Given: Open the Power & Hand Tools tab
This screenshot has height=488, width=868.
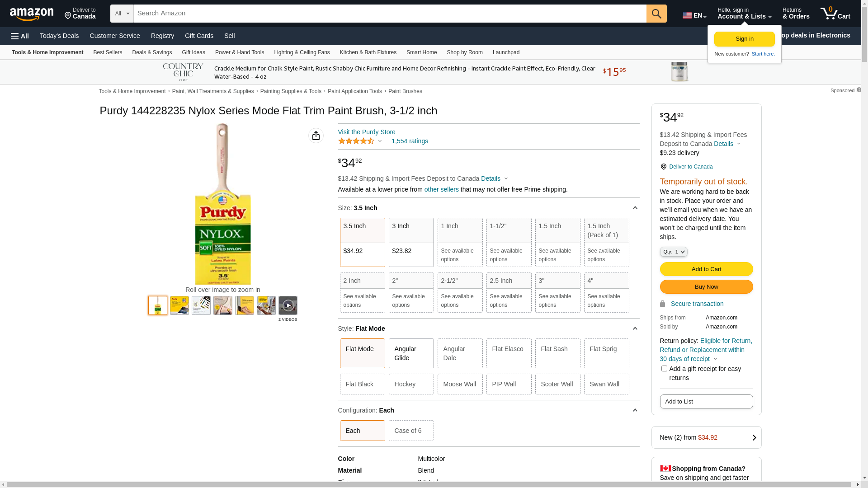Looking at the screenshot, I should pos(239,52).
